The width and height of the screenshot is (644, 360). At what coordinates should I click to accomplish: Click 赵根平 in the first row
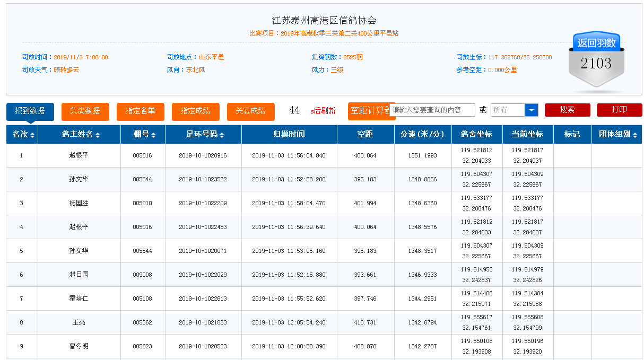point(79,155)
